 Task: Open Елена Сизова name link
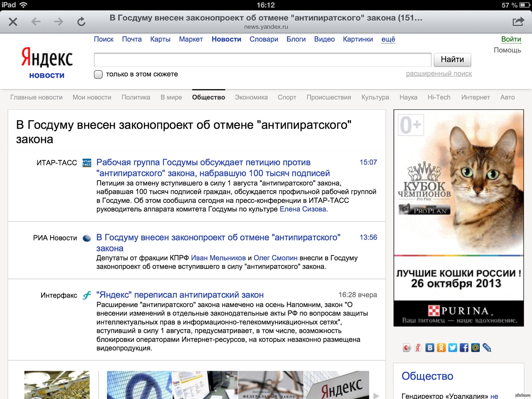click(303, 209)
